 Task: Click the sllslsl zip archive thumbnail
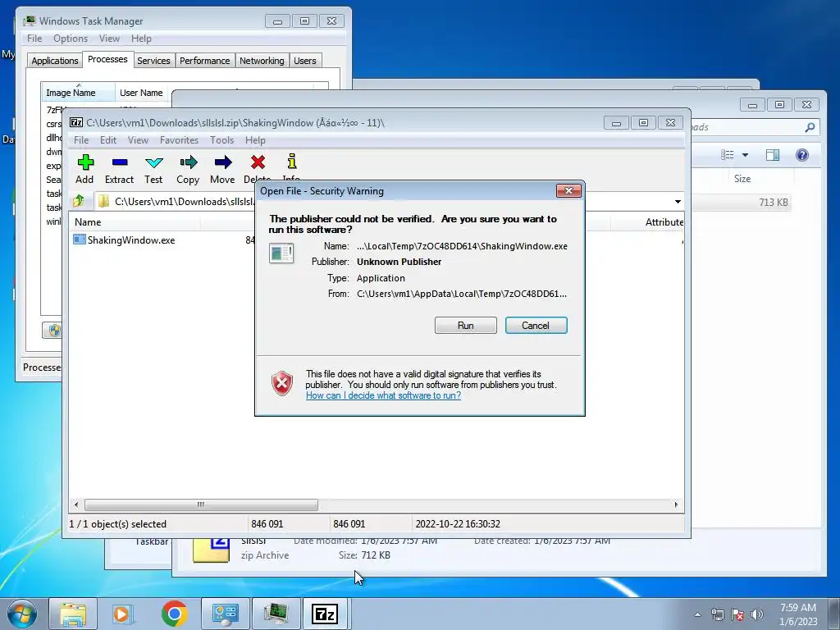pos(211,550)
